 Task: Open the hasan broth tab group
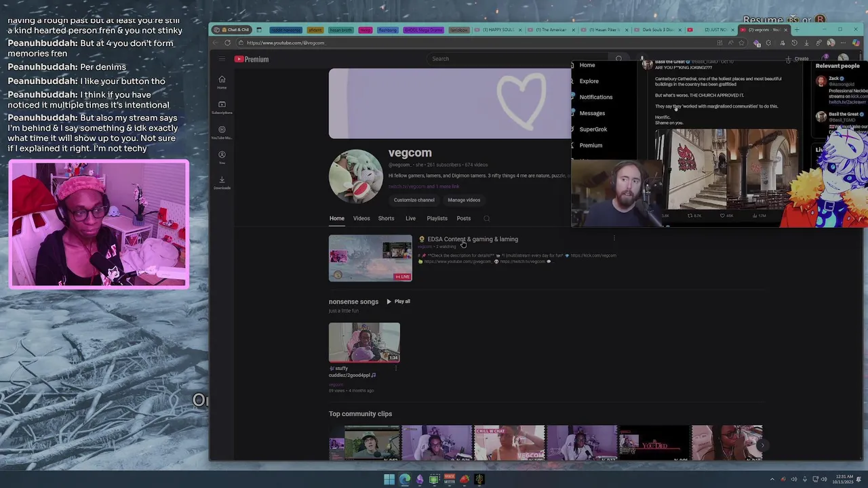341,30
